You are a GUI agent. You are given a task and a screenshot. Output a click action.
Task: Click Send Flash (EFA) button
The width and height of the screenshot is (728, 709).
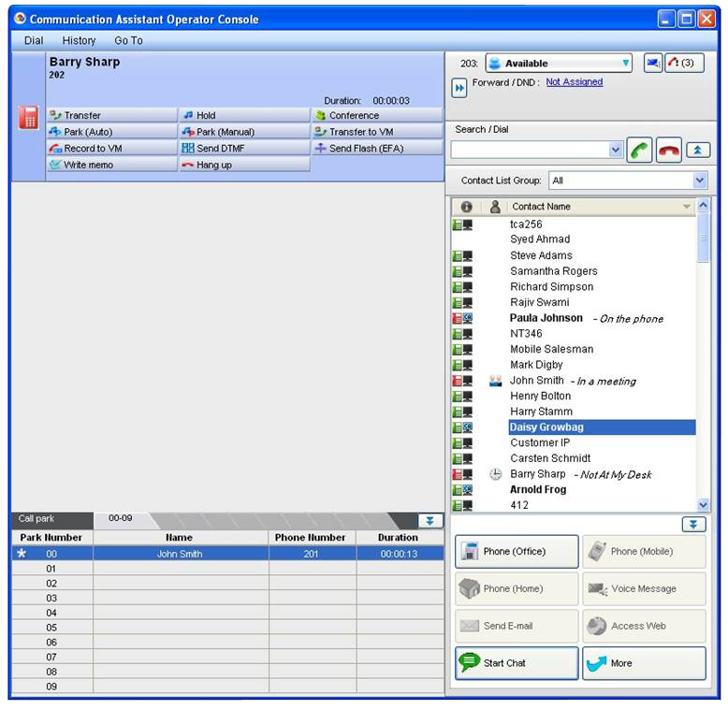pos(377,148)
